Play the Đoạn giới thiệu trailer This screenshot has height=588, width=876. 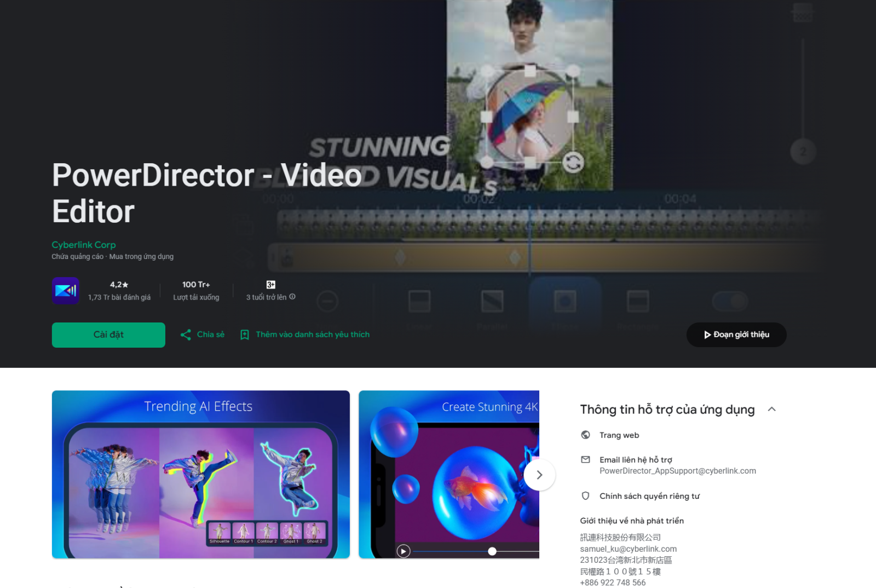[736, 335]
